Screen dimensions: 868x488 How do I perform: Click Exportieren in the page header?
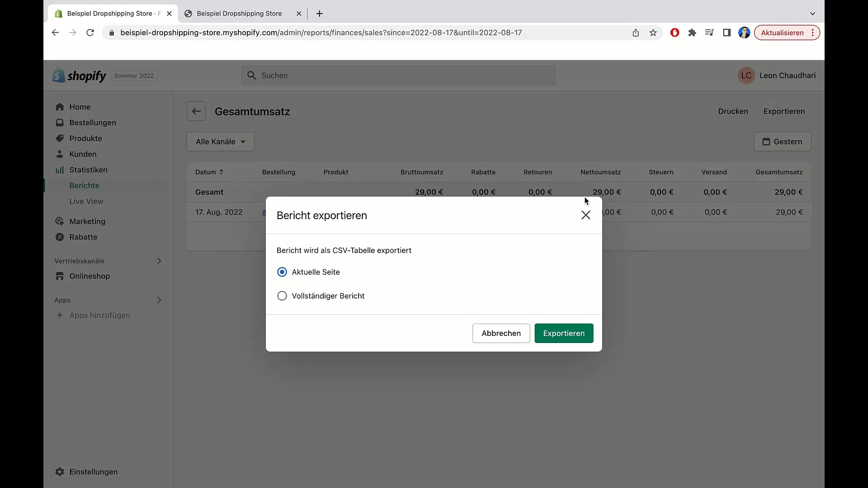pos(784,111)
